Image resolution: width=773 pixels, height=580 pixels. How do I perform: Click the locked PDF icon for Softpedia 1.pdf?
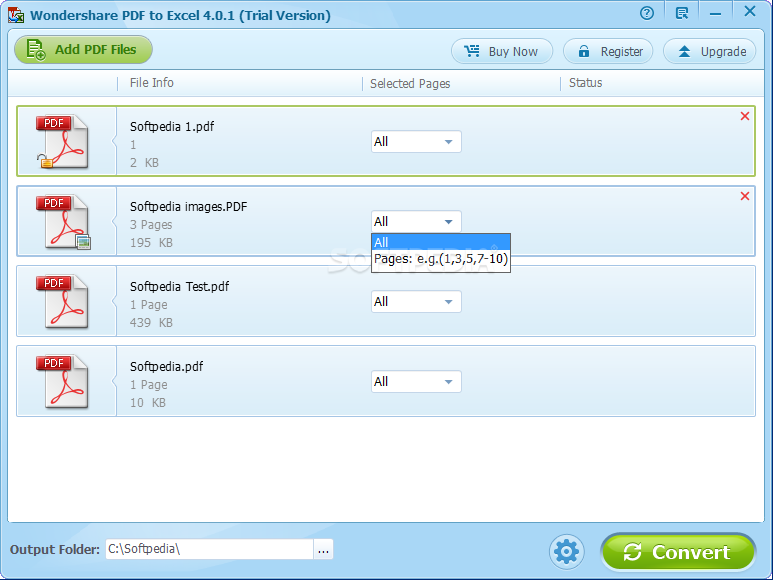(x=62, y=142)
